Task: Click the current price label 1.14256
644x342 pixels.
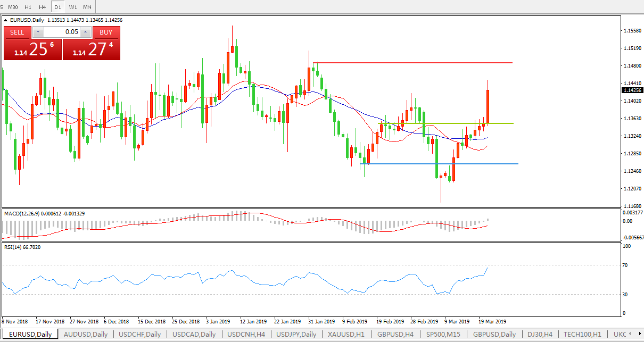Action: point(632,90)
